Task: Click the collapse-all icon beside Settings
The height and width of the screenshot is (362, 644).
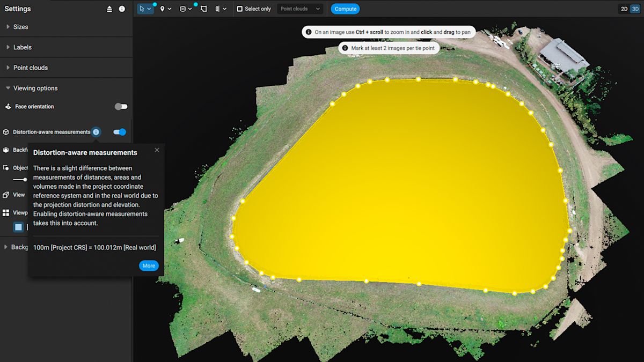Action: coord(109,9)
